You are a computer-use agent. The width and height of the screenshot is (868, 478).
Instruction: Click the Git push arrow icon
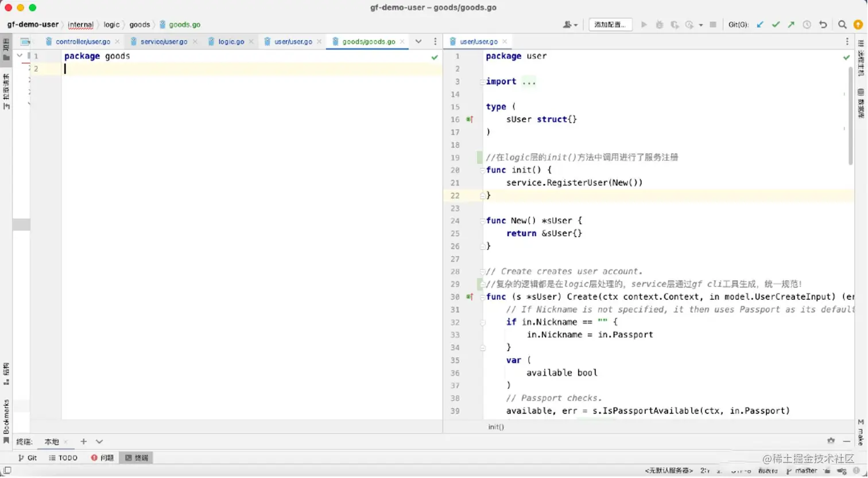[791, 25]
